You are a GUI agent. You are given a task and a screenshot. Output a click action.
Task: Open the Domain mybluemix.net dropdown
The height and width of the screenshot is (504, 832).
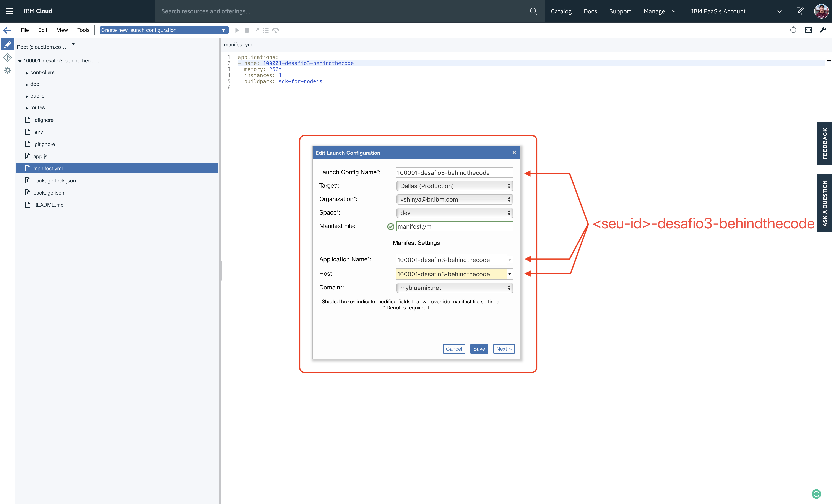pos(455,288)
